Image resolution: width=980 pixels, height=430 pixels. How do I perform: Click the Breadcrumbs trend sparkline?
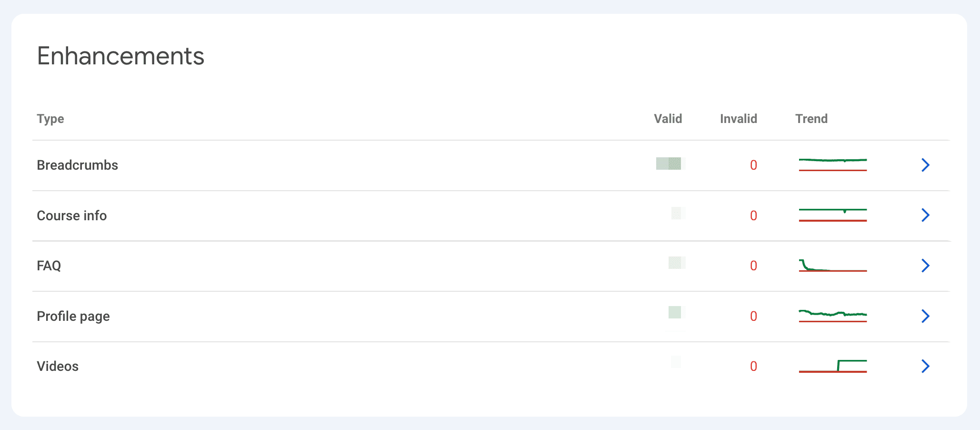click(x=832, y=164)
